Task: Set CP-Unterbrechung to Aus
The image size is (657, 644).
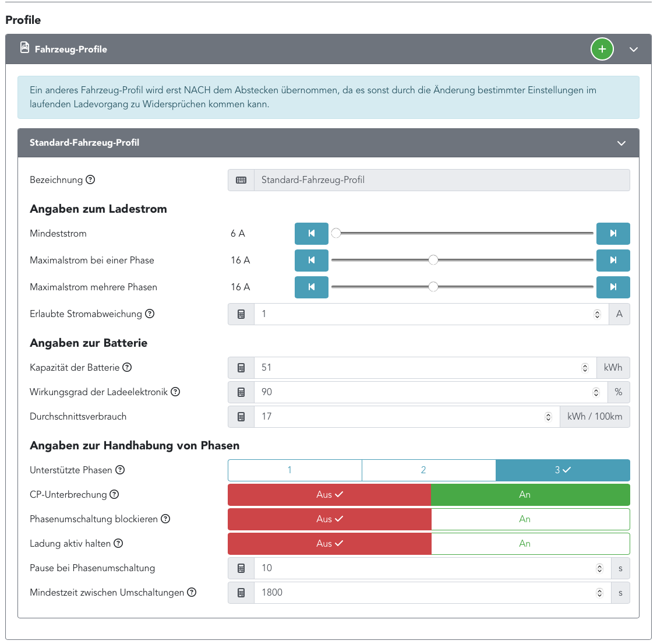Action: [x=329, y=495]
